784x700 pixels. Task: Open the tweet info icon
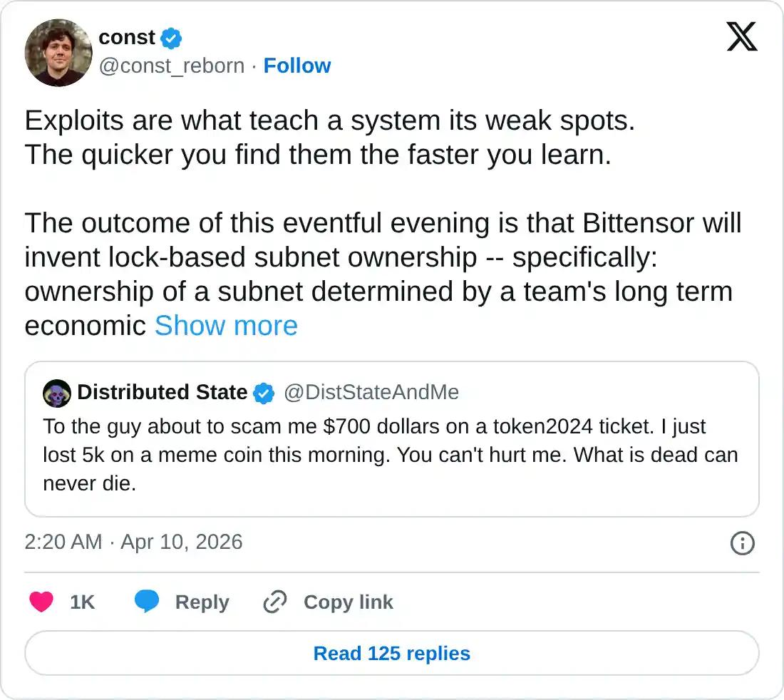pyautogui.click(x=743, y=543)
